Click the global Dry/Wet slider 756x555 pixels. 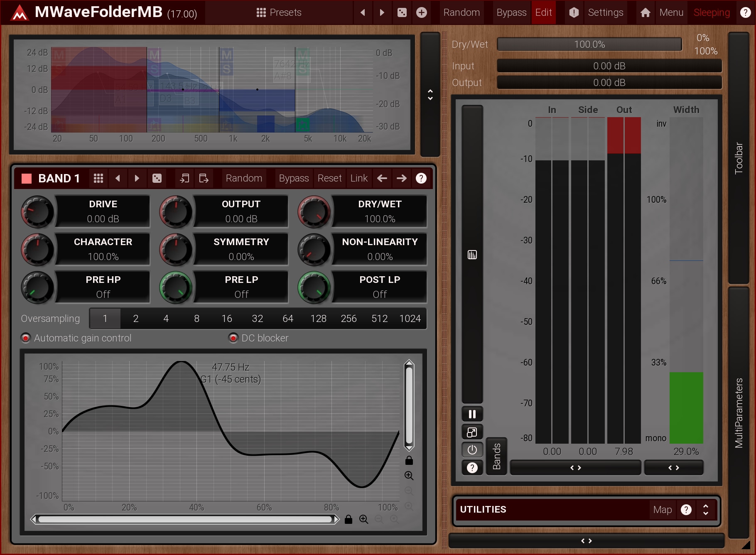(x=589, y=44)
